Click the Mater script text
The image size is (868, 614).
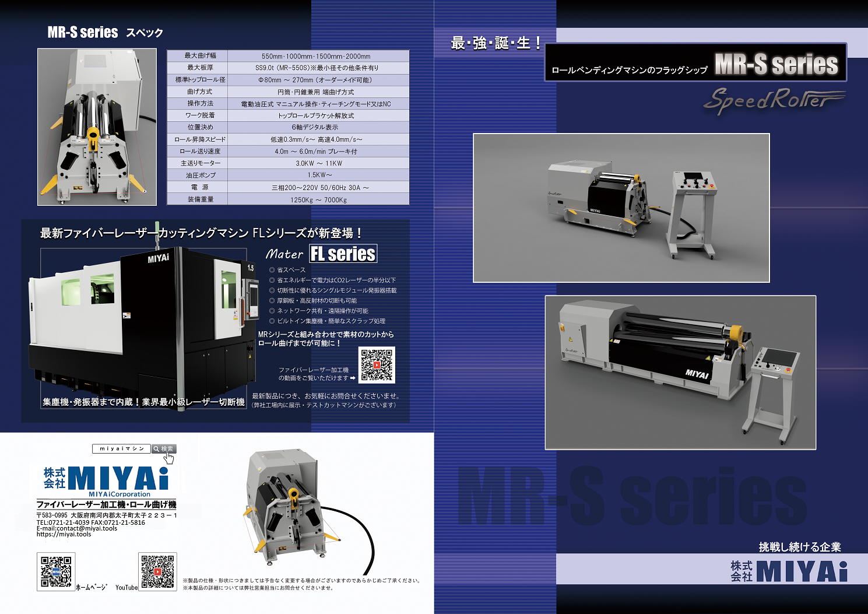(284, 254)
